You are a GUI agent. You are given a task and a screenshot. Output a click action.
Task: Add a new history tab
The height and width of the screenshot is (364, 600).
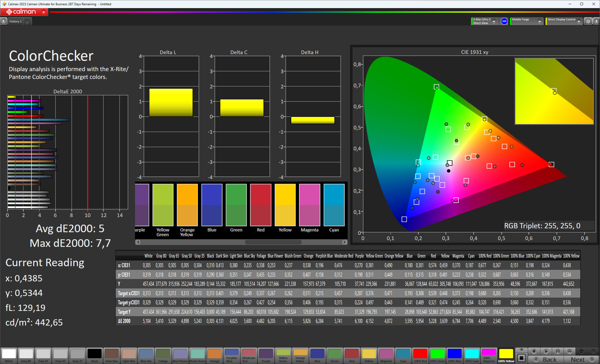[27, 22]
